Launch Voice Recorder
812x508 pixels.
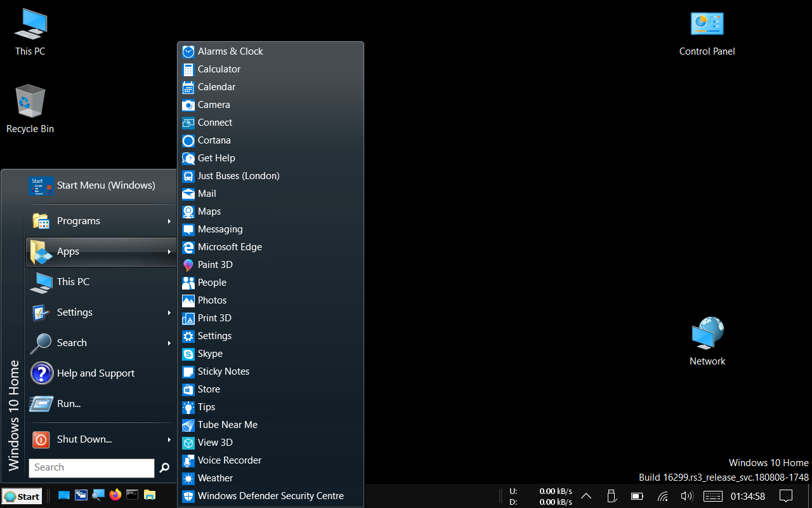pyautogui.click(x=270, y=460)
